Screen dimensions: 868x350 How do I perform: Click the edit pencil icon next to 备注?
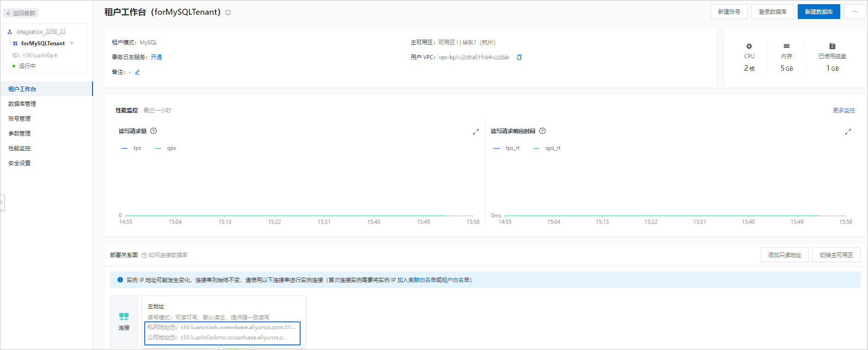point(137,72)
